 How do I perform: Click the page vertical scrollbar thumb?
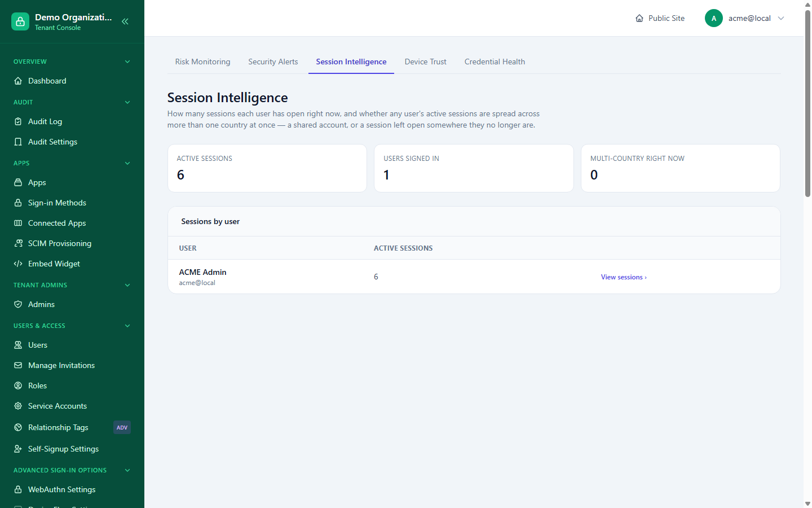click(x=807, y=103)
